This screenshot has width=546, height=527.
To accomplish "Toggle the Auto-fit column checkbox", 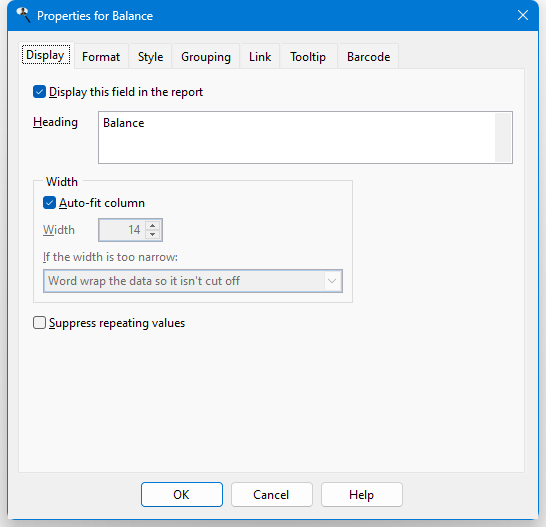I will coord(49,203).
